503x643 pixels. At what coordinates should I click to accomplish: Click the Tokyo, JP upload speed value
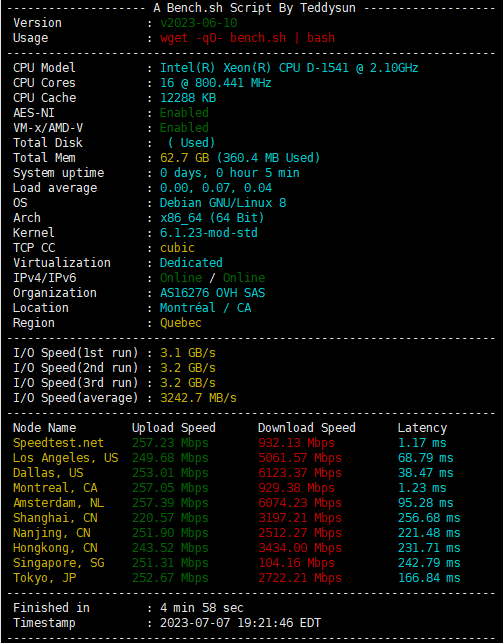(x=170, y=578)
